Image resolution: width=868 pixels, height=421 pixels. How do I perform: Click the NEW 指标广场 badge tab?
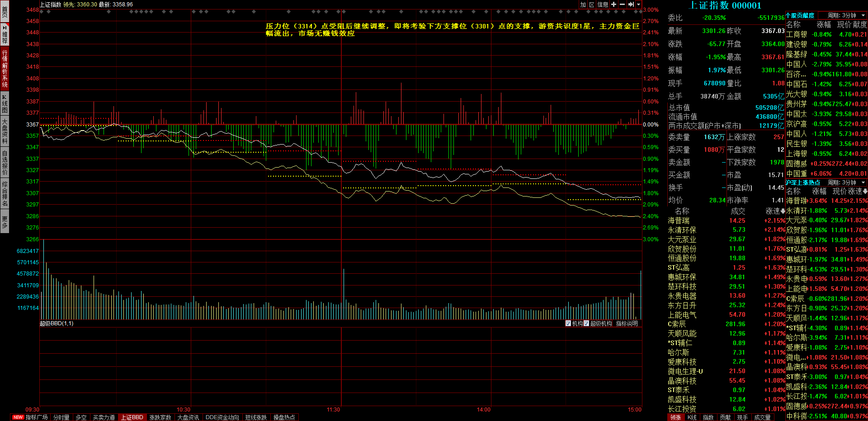coord(30,417)
